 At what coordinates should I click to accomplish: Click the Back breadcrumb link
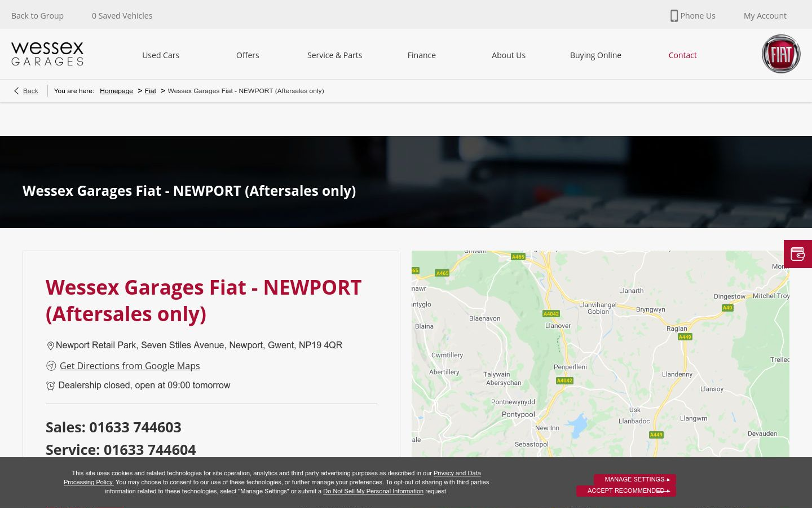click(x=30, y=91)
